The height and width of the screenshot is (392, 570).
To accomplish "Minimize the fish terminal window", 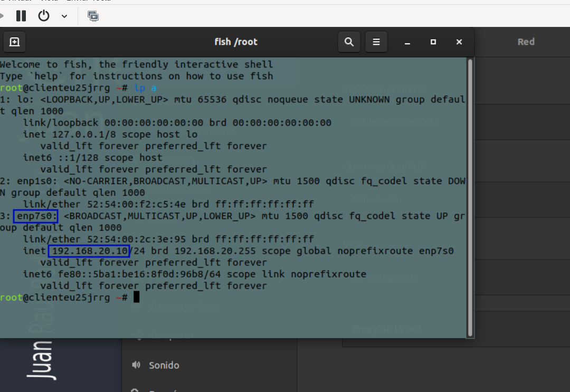I will 407,43.
